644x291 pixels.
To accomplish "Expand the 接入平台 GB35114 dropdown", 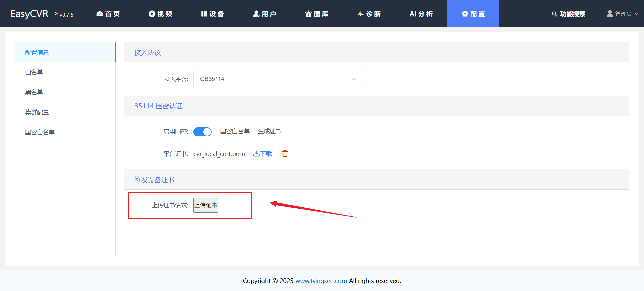I will [x=277, y=79].
